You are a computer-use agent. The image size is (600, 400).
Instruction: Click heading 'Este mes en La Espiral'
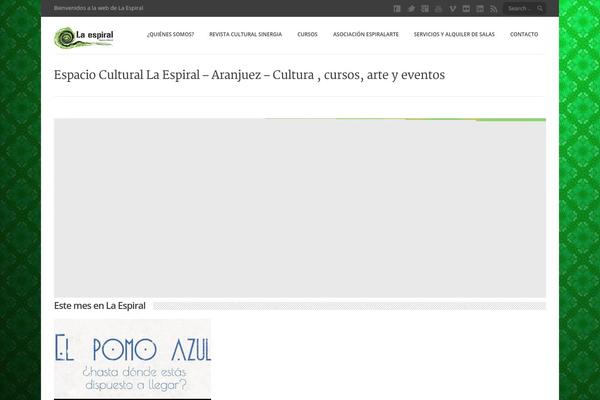(x=99, y=306)
